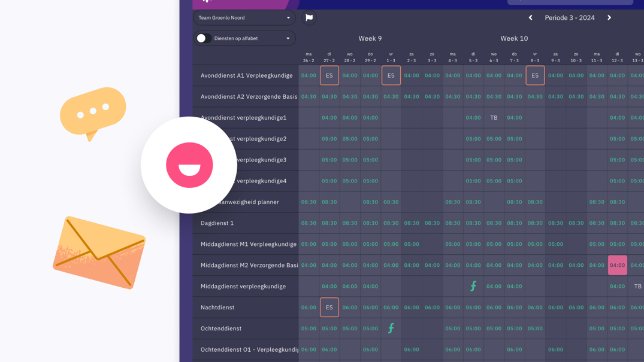Click the Dagdienst 1 row label
Screen dimensions: 644x362
click(217, 223)
